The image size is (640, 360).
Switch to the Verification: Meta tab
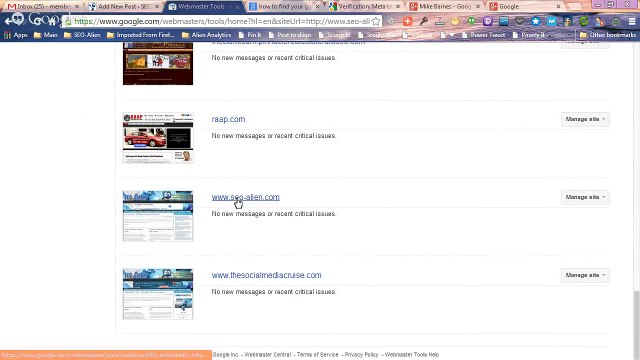[x=363, y=7]
